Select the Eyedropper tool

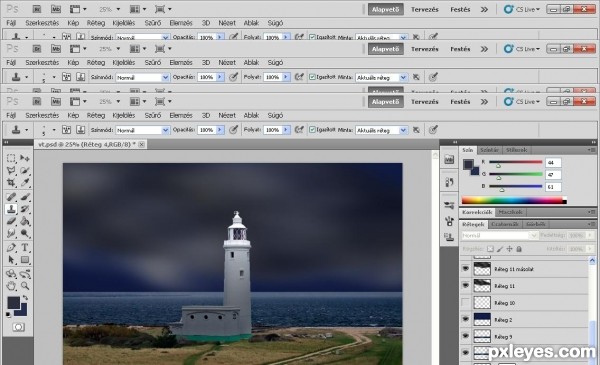(x=25, y=183)
